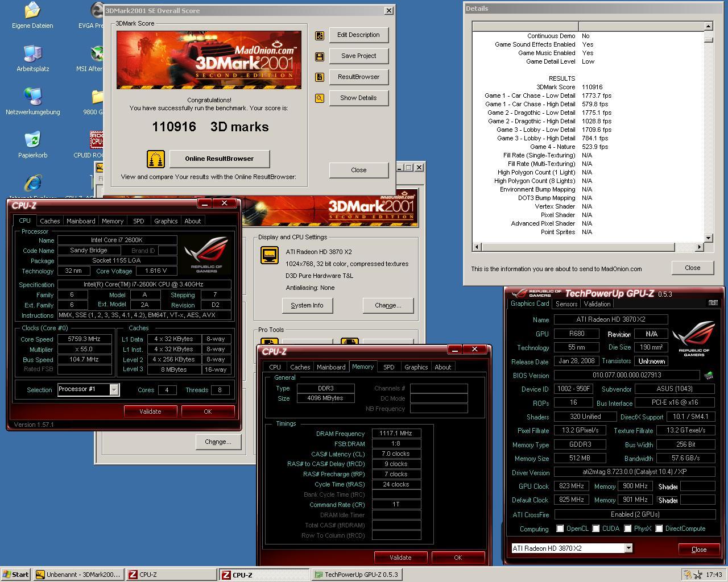Click OK button in CPU-Z Memory window
The width and height of the screenshot is (728, 582).
coord(458,558)
